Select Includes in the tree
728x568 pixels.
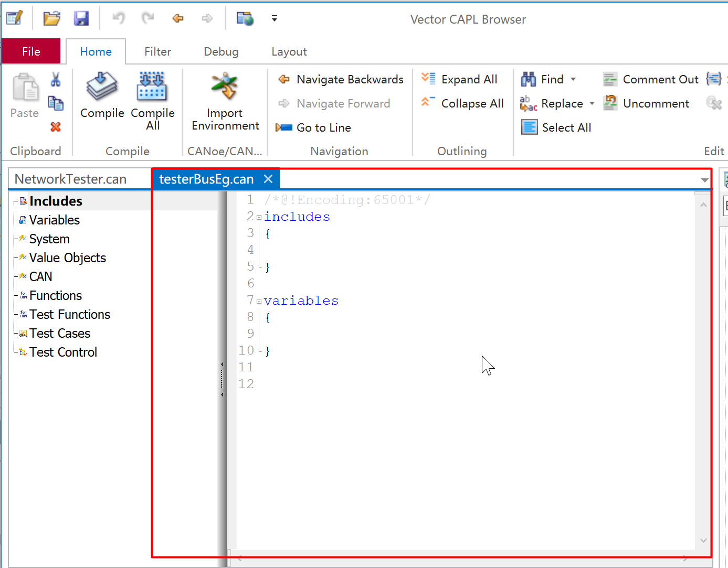pos(56,201)
